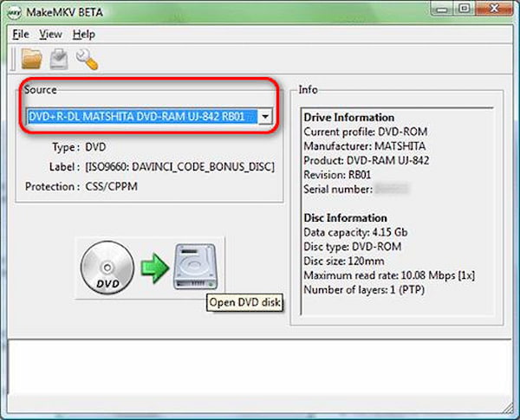Image resolution: width=520 pixels, height=420 pixels.
Task: Expand the Source drive dropdown arrow
Action: click(x=265, y=116)
